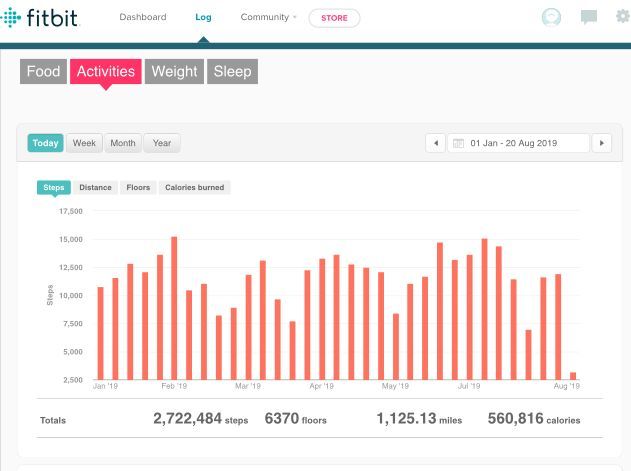Show the Calories burned chart
Viewport: 631px width, 471px height.
[194, 187]
